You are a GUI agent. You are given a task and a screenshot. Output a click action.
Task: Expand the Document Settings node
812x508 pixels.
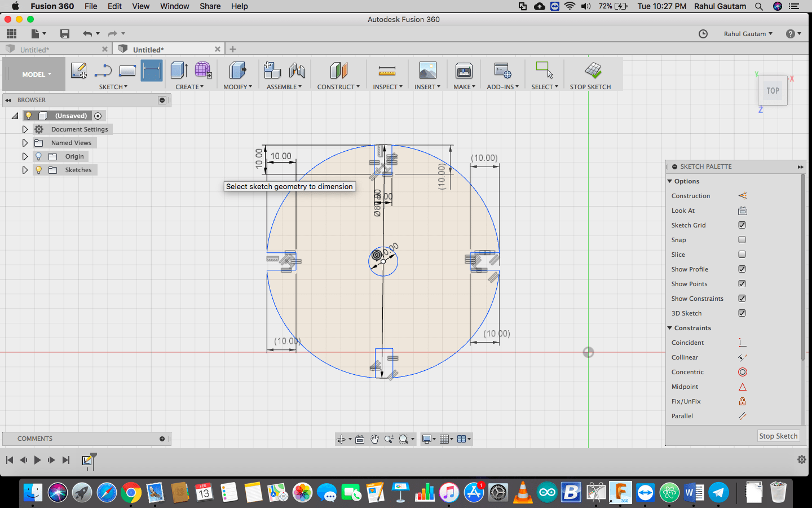pos(25,129)
